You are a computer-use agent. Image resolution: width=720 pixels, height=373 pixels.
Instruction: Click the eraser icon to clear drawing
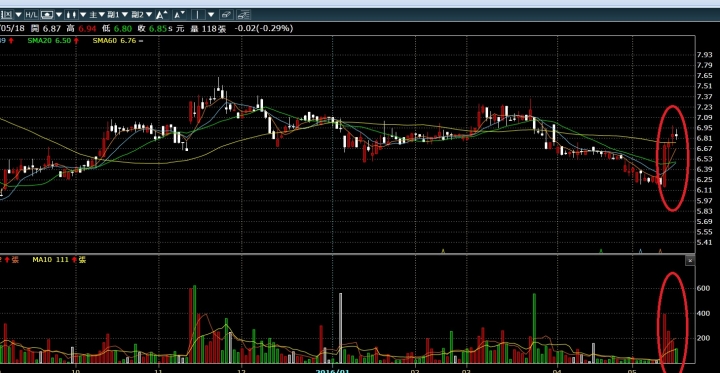[226, 15]
